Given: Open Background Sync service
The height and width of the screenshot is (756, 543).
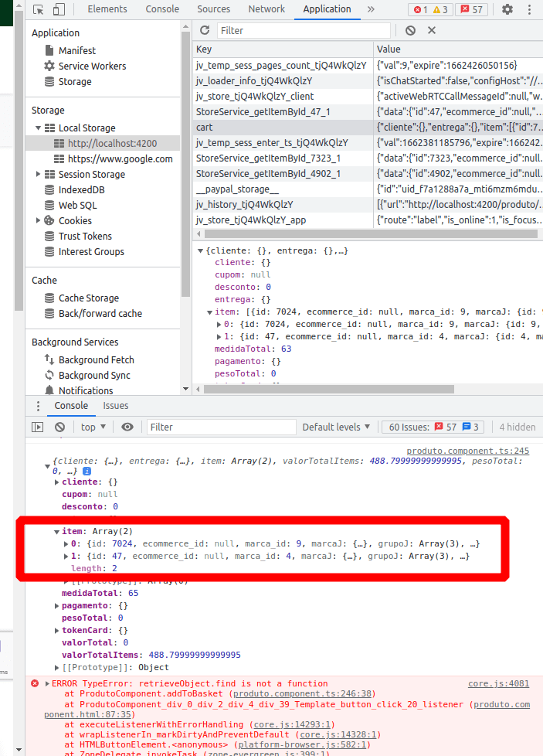Looking at the screenshot, I should point(94,375).
